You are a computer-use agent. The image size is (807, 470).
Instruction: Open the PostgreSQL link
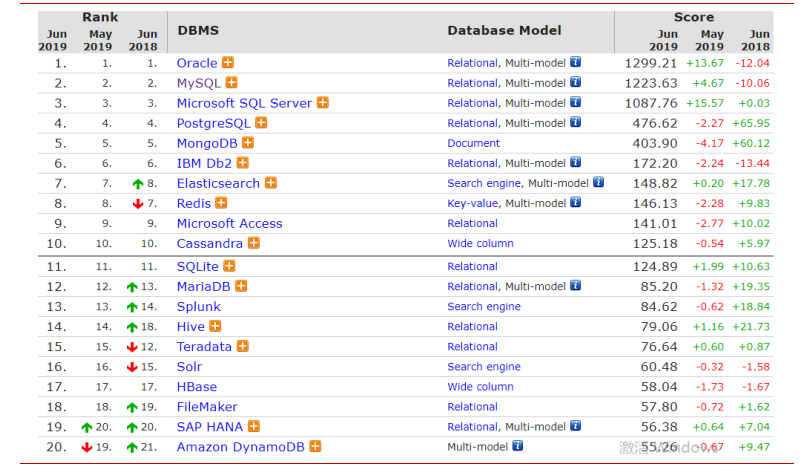click(x=214, y=124)
